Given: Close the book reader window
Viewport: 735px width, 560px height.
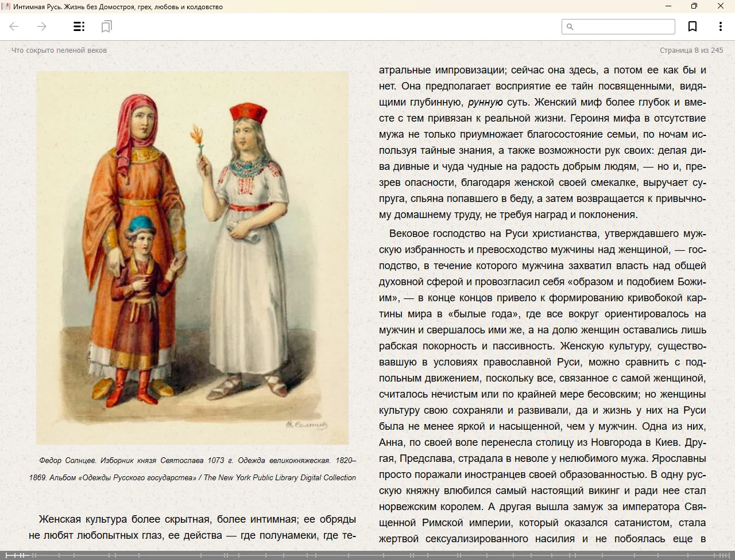Looking at the screenshot, I should [721, 6].
